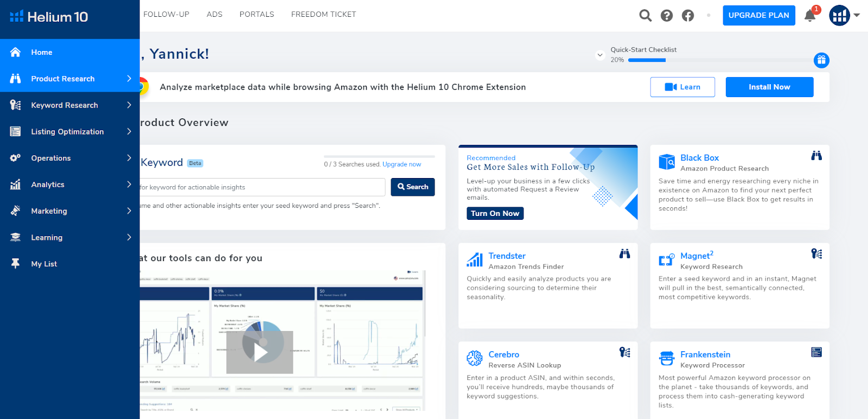The height and width of the screenshot is (419, 868).
Task: Click the Product Research binoculars icon
Action: click(15, 79)
